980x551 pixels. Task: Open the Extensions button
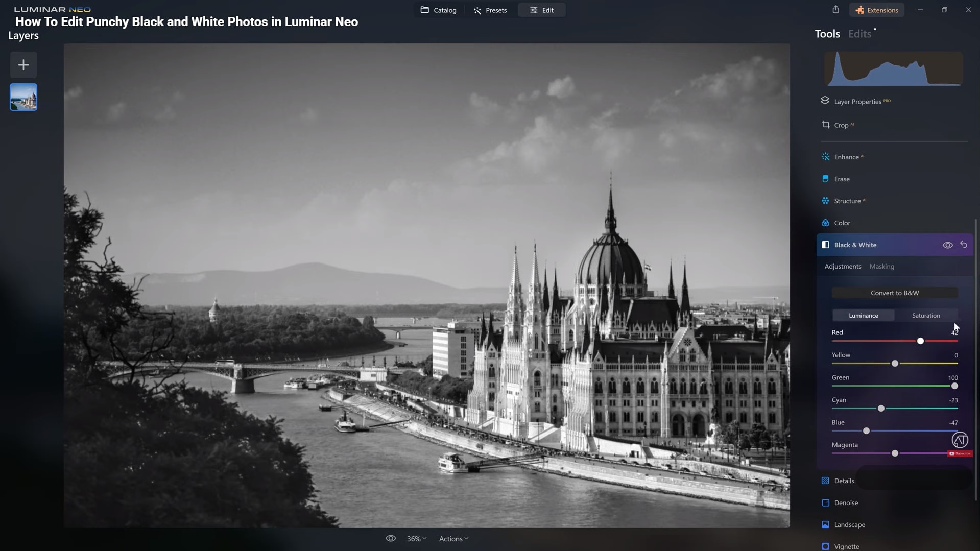(877, 10)
